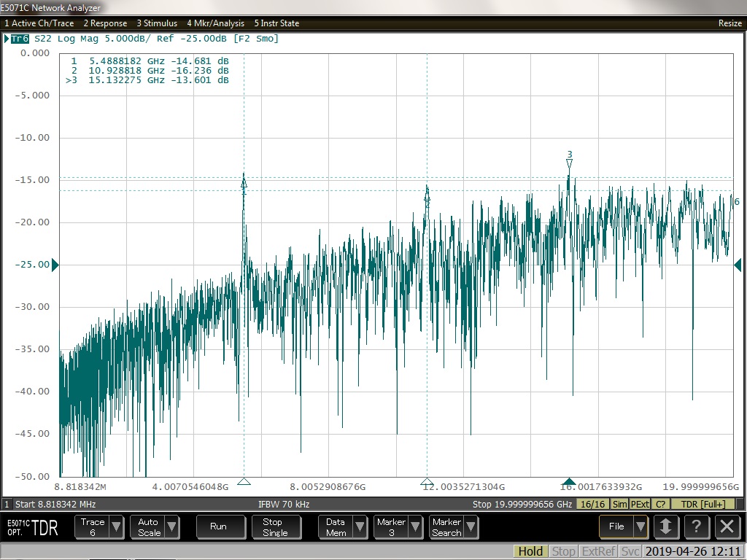
Task: Click the Tr6 trace label
Action: pyautogui.click(x=20, y=39)
